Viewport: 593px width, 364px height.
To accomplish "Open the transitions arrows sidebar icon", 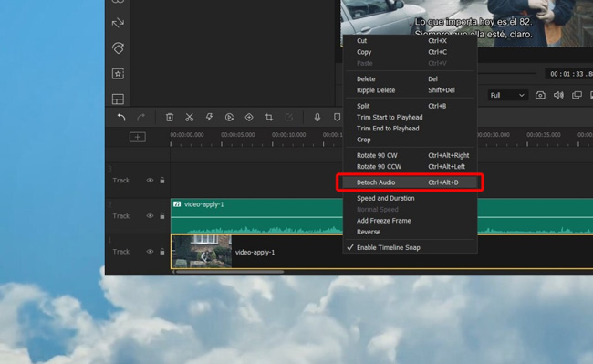I will point(118,23).
